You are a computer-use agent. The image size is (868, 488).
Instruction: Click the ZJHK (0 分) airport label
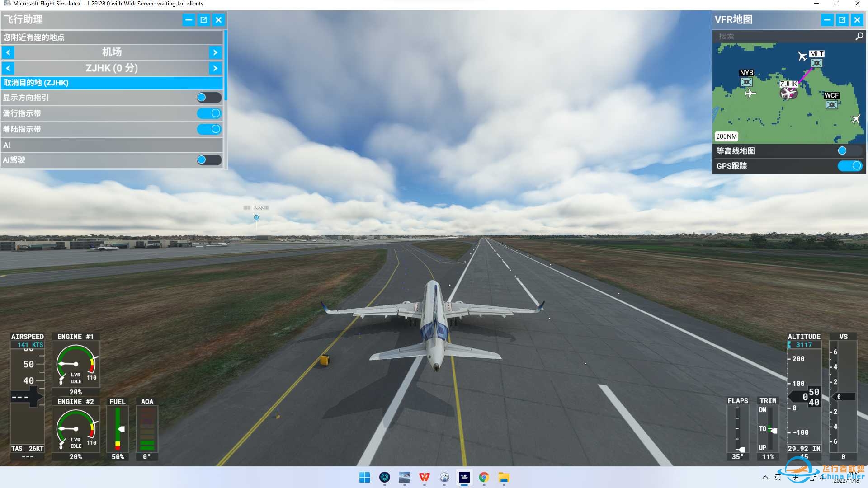click(x=112, y=68)
